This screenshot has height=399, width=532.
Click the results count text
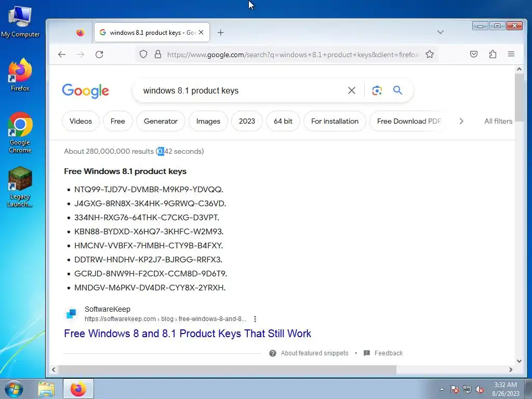(x=134, y=151)
